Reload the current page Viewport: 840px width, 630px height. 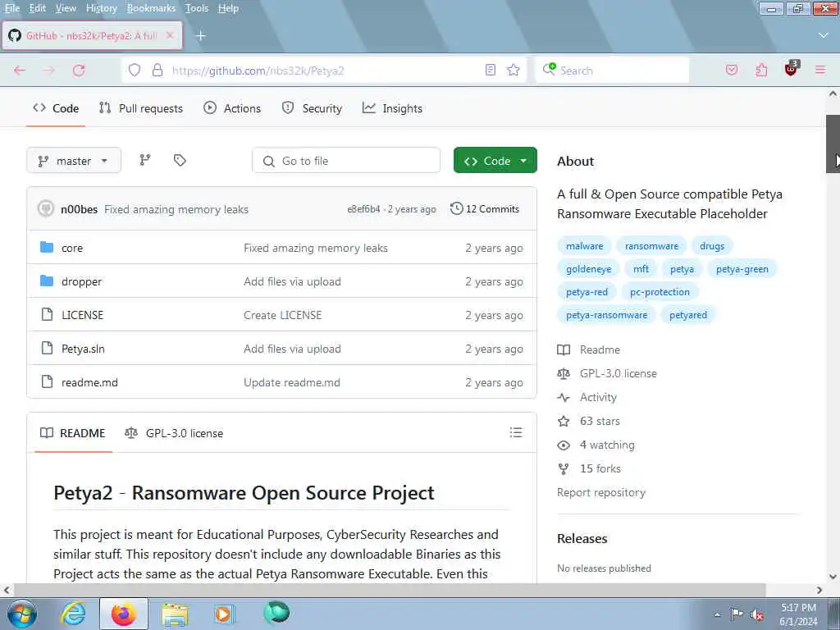pyautogui.click(x=79, y=71)
